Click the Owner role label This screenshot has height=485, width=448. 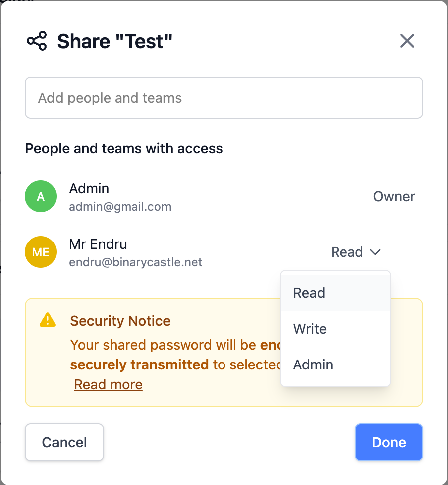[394, 196]
